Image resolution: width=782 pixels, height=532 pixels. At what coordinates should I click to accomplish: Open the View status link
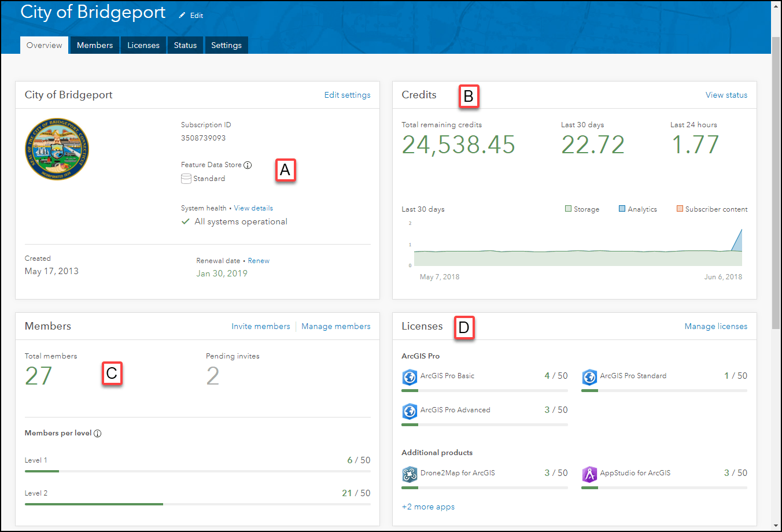coord(726,95)
